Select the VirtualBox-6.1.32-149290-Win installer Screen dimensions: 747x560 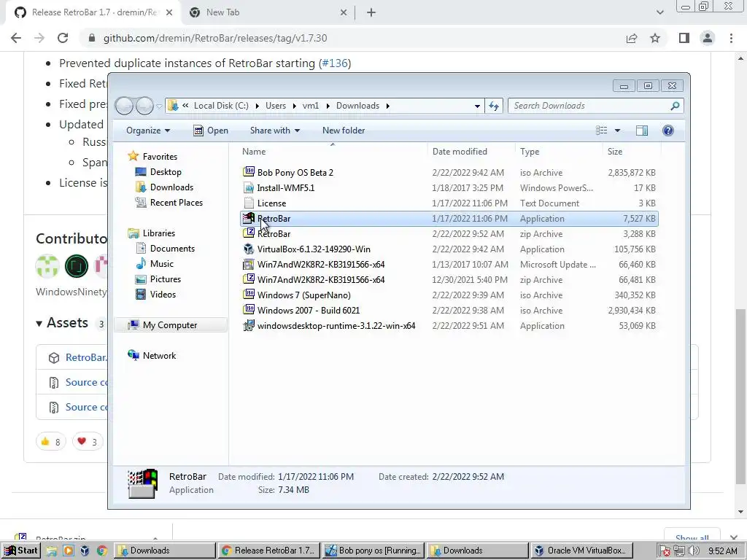449,249
